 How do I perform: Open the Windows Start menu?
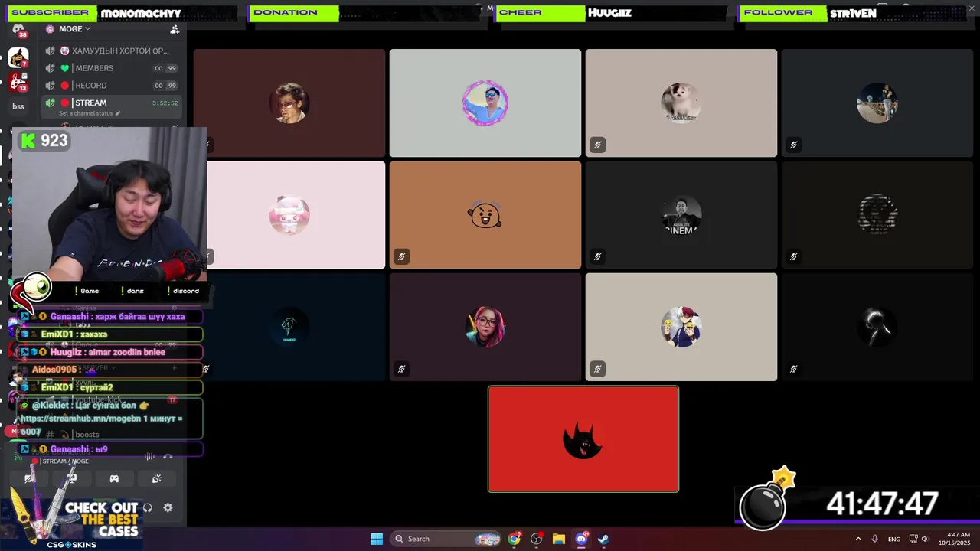point(377,539)
